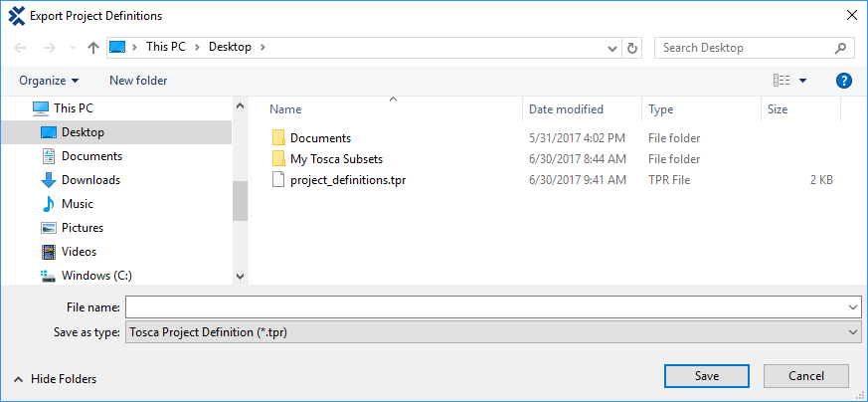Click the Up directory arrow icon
Viewport: 868px width, 402px height.
point(93,47)
